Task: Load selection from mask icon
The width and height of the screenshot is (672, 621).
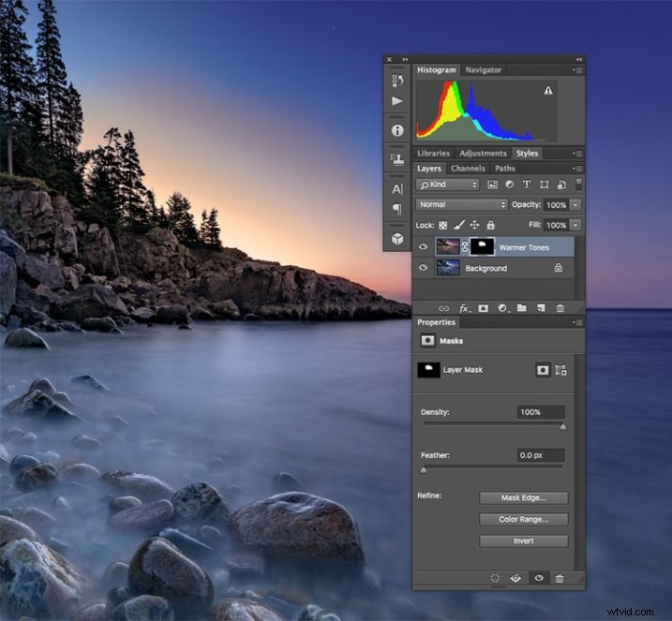Action: pyautogui.click(x=495, y=578)
